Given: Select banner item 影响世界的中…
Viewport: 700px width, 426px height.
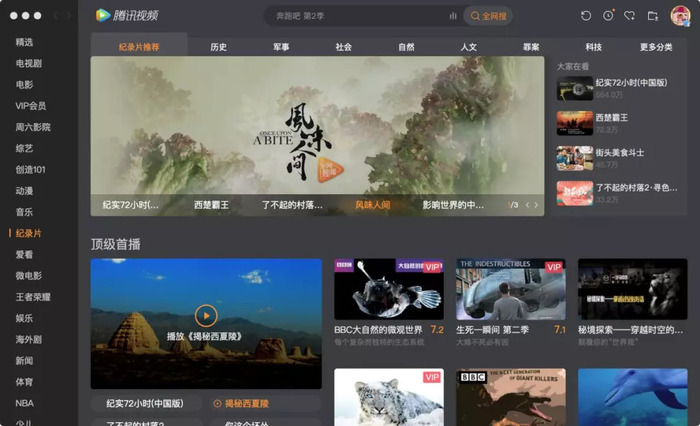Looking at the screenshot, I should tap(453, 205).
